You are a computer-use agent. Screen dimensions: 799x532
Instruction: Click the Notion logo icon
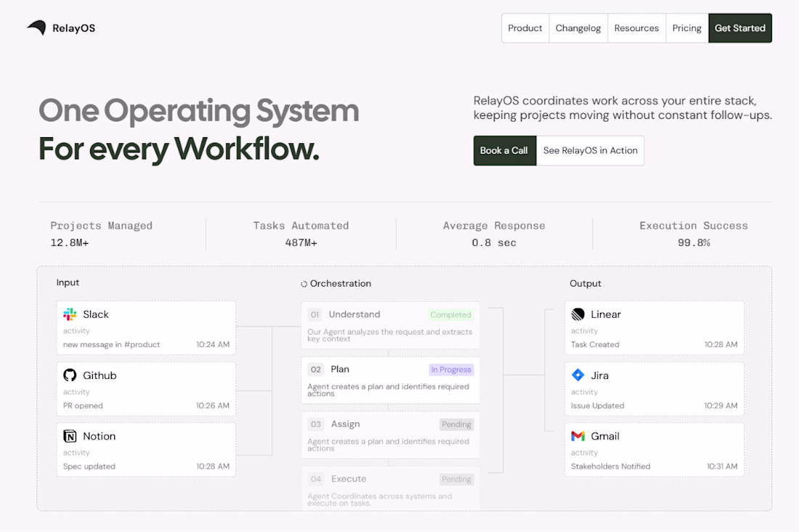tap(70, 435)
